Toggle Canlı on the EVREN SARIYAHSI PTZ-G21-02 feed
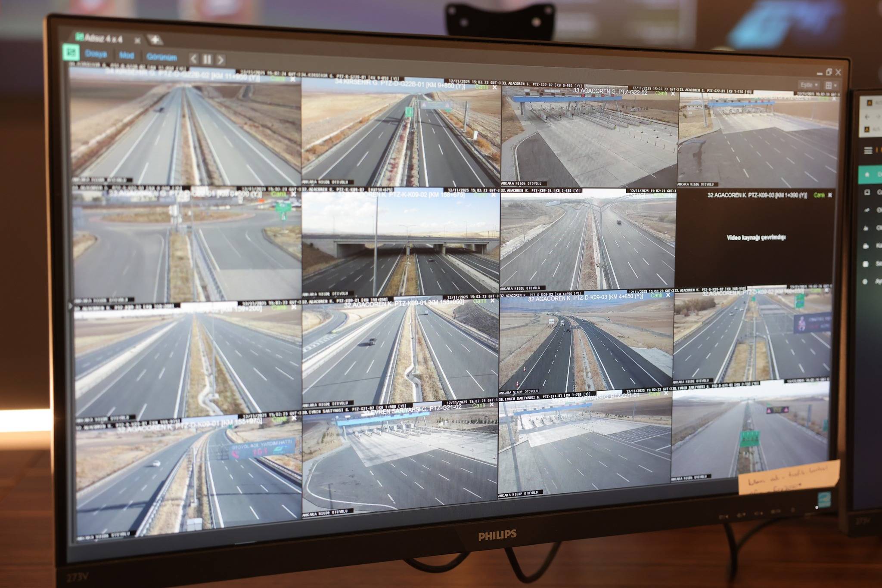The image size is (882, 588). 478,405
